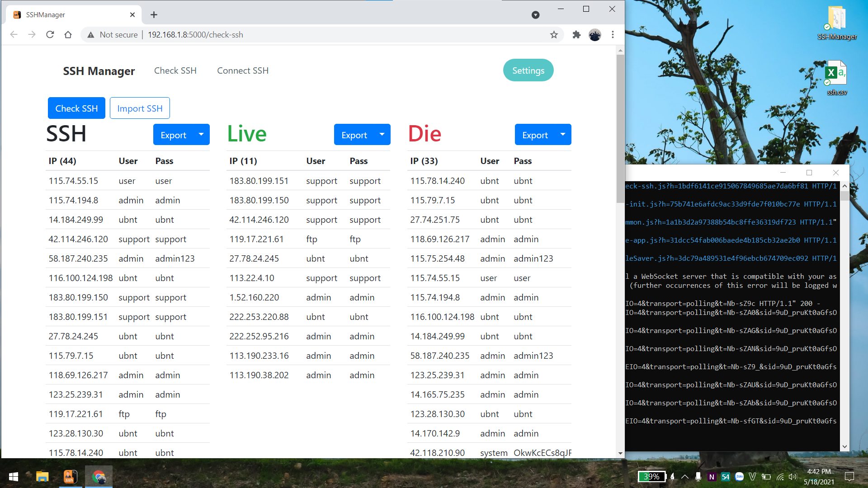This screenshot has height=488, width=868.
Task: Expand the SSH column Export dropdown arrow
Action: [201, 135]
